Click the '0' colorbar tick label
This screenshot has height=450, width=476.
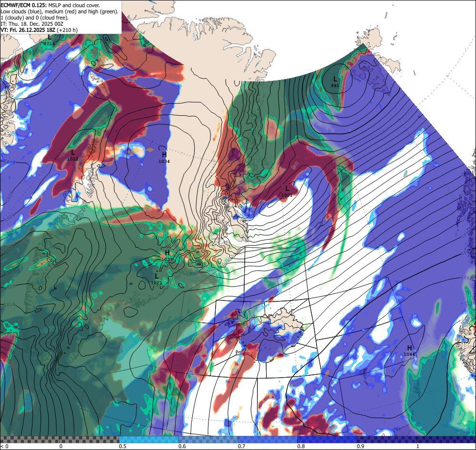(x=61, y=446)
